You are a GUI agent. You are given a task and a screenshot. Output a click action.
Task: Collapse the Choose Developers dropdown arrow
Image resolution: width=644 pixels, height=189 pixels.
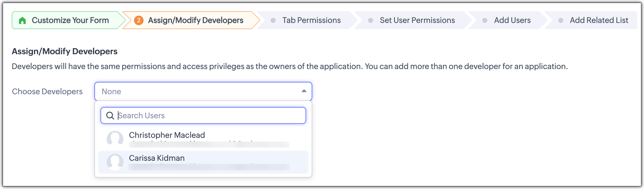[x=304, y=91]
